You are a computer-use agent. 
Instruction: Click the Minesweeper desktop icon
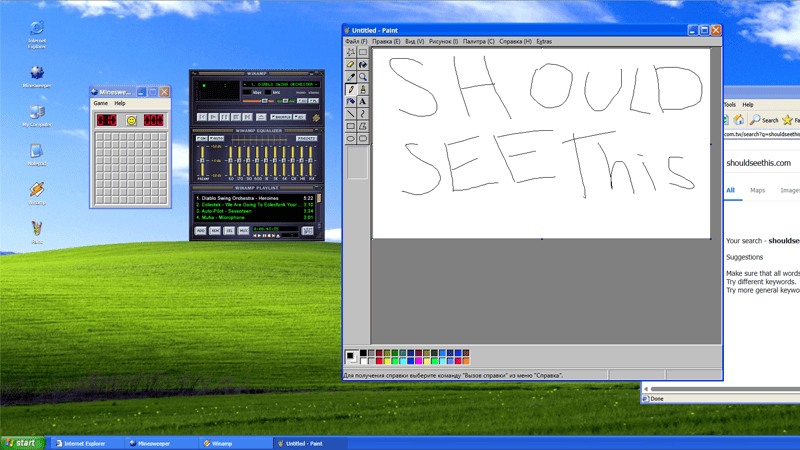[37, 77]
